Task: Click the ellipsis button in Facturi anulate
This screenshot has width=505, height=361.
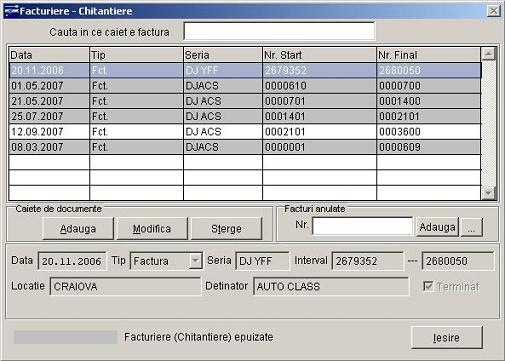Action: 471,228
